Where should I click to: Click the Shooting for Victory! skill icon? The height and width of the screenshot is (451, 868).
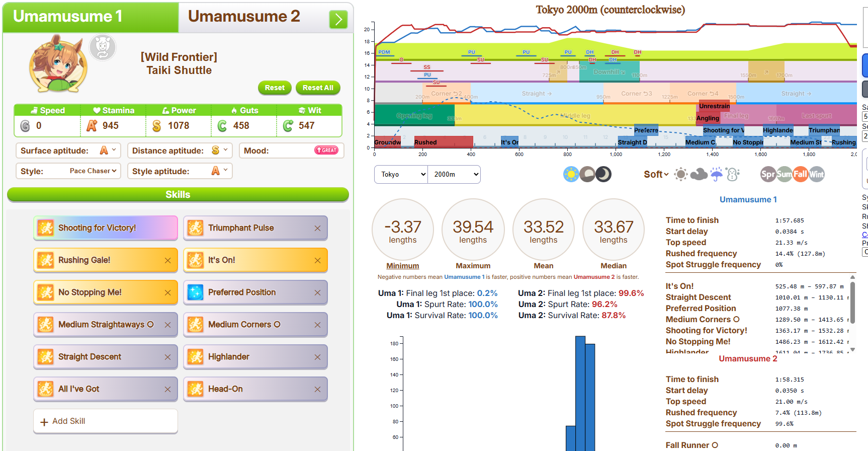pyautogui.click(x=45, y=228)
